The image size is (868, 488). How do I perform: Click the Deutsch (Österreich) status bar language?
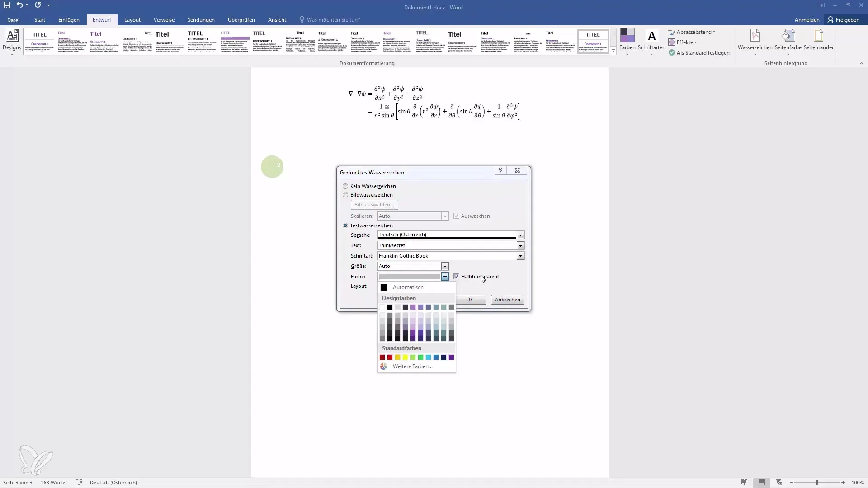[113, 483]
